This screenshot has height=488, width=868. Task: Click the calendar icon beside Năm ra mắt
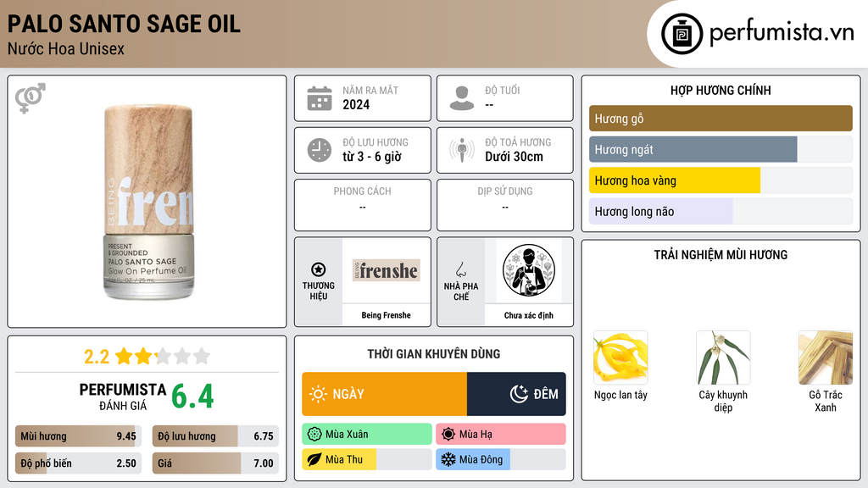point(320,98)
